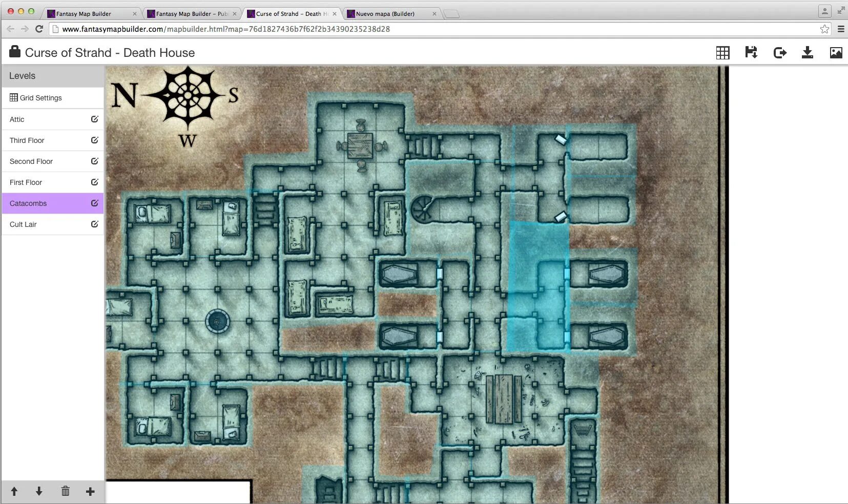This screenshot has height=504, width=848.
Task: Select the Third Floor level
Action: pyautogui.click(x=53, y=140)
